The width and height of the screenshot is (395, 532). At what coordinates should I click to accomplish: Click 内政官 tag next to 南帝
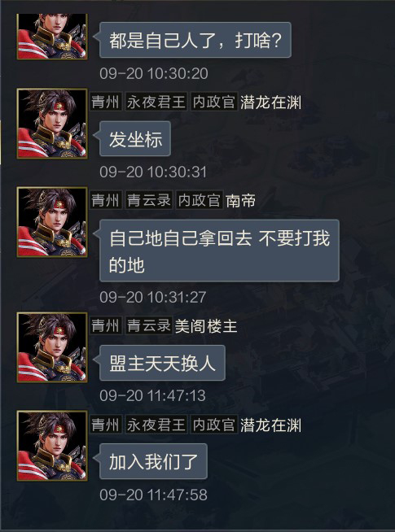pos(200,200)
